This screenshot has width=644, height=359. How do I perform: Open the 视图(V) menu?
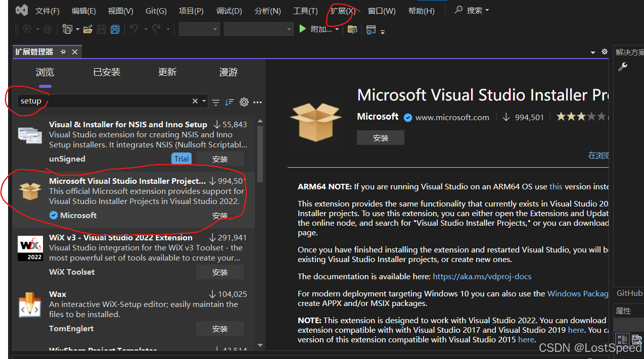(121, 11)
